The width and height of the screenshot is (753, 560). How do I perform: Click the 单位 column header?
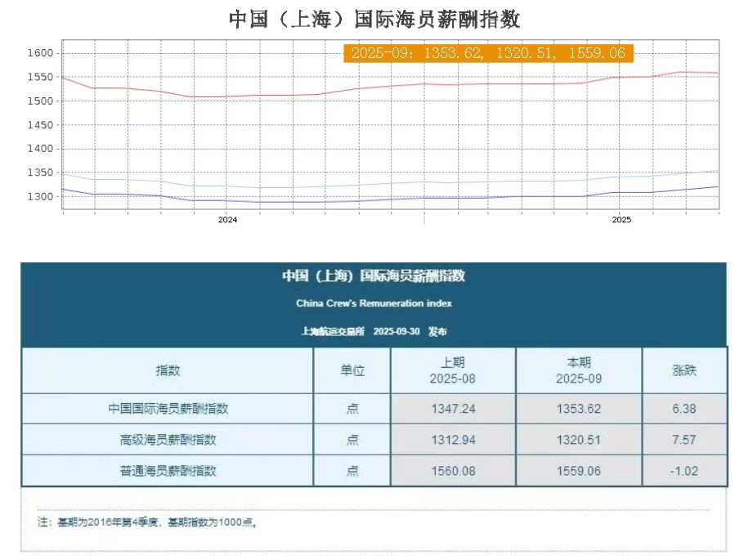(x=352, y=370)
